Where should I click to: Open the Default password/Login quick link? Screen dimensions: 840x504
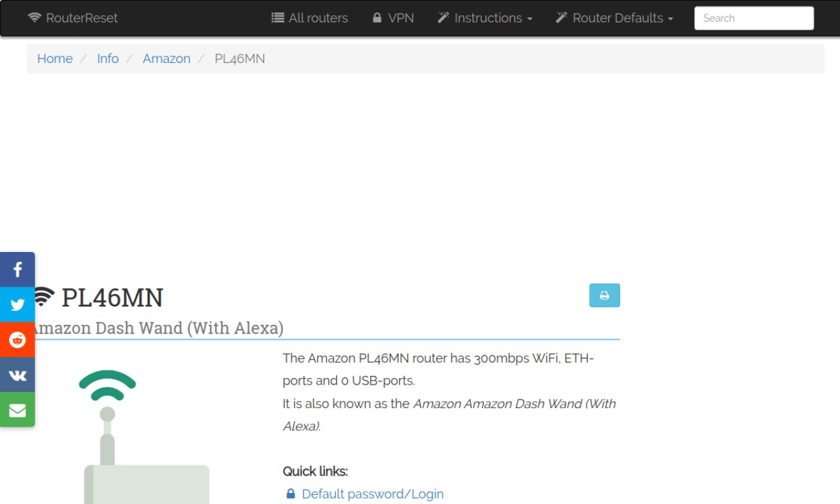pos(373,493)
